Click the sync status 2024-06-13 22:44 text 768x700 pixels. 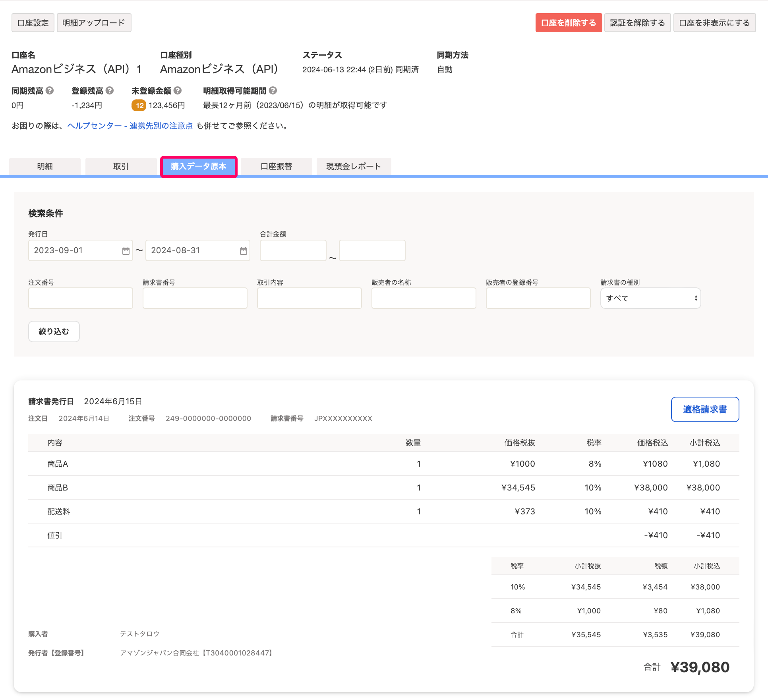360,70
